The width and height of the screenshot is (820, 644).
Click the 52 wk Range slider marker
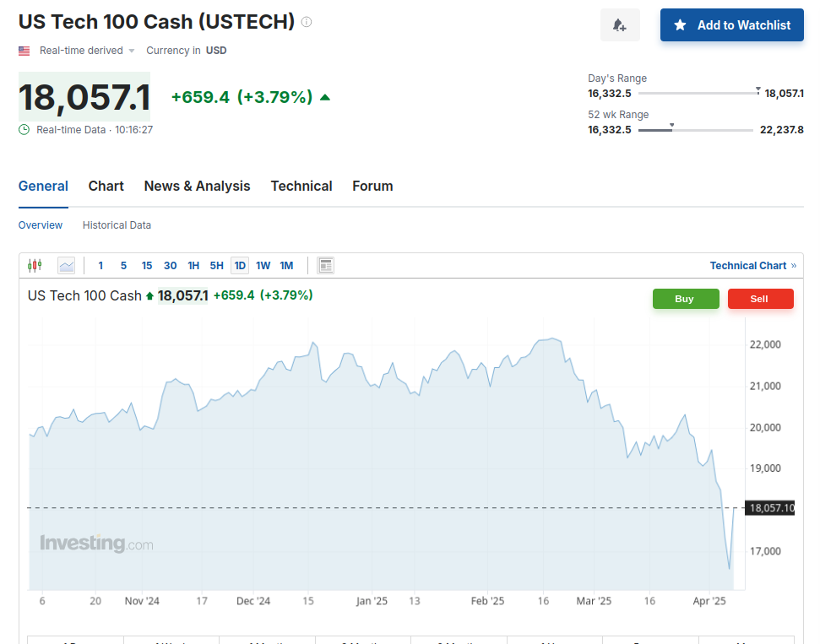pyautogui.click(x=671, y=126)
